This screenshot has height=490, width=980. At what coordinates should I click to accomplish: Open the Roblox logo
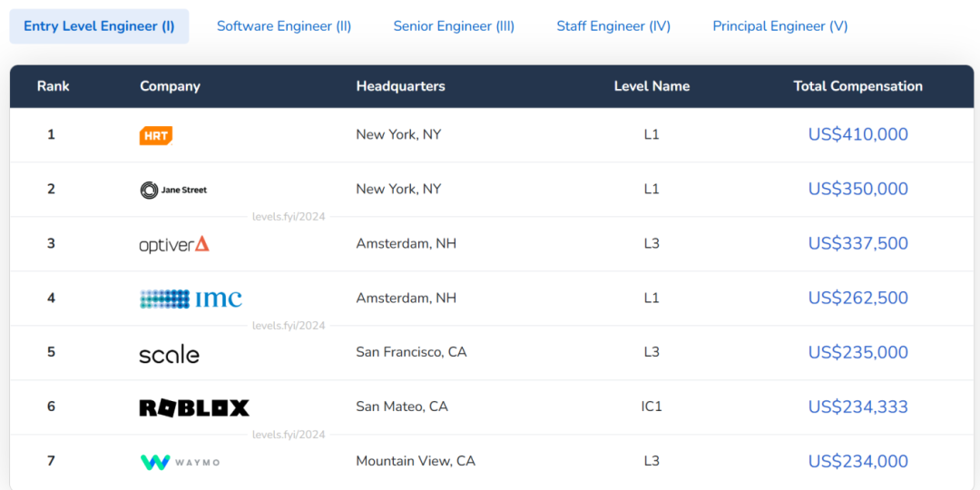coord(194,407)
